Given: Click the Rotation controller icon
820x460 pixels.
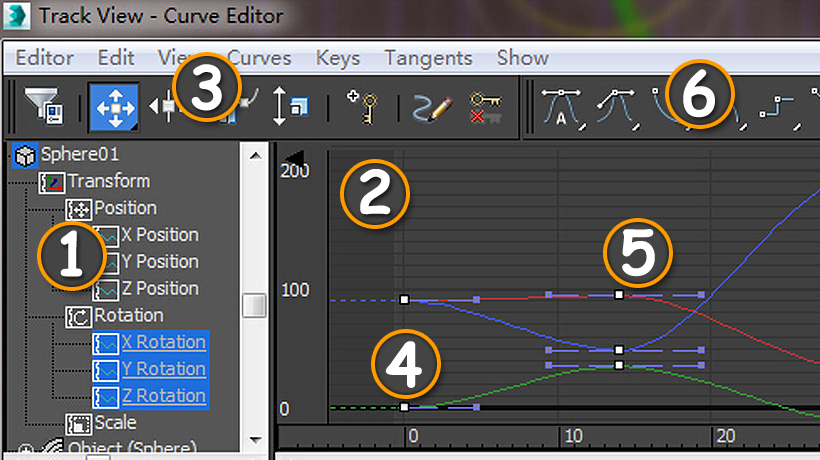Looking at the screenshot, I should point(78,317).
